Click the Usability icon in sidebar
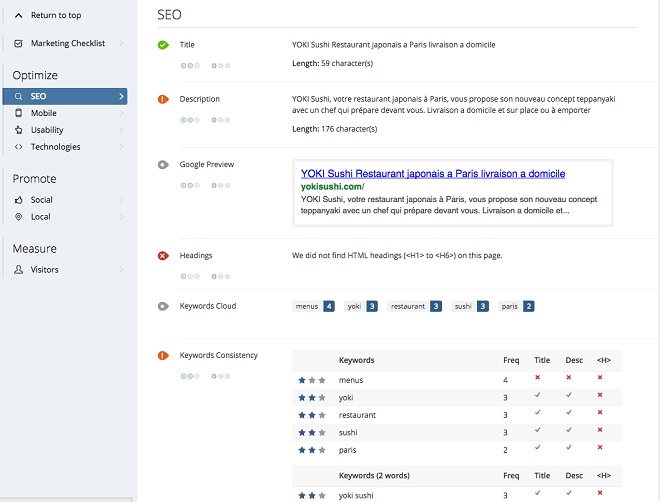 click(x=19, y=130)
